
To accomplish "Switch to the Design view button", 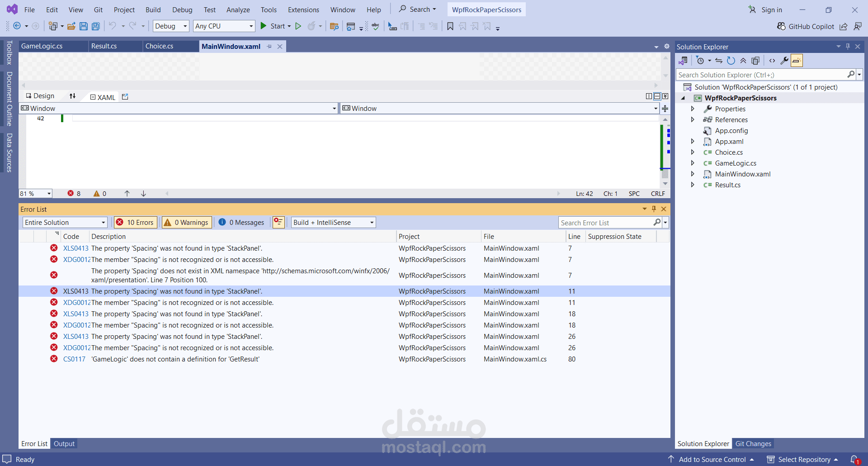I will [40, 96].
